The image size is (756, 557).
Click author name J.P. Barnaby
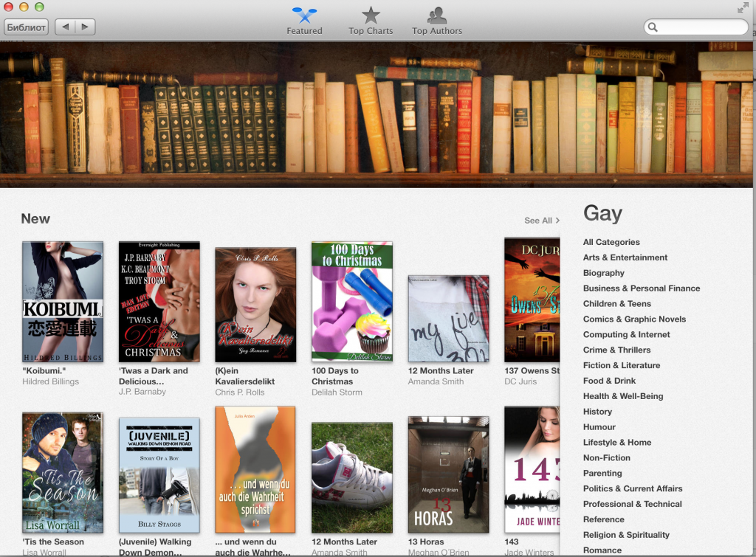[142, 392]
